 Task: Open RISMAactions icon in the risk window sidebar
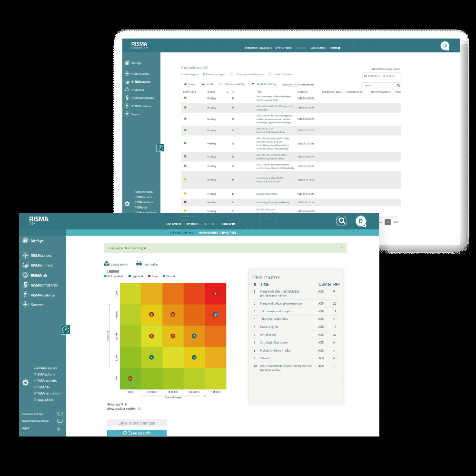coord(25,256)
